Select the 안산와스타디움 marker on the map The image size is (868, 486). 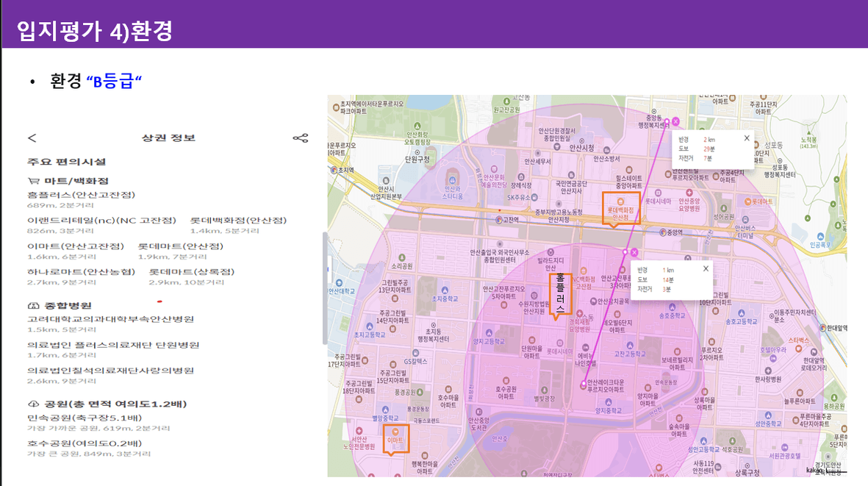[x=452, y=180]
